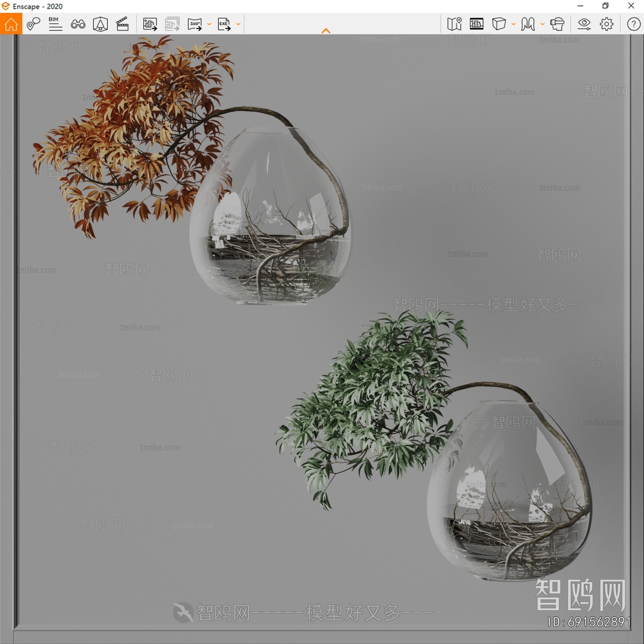Open the Help question mark icon
This screenshot has height=644, width=644.
pos(634,24)
